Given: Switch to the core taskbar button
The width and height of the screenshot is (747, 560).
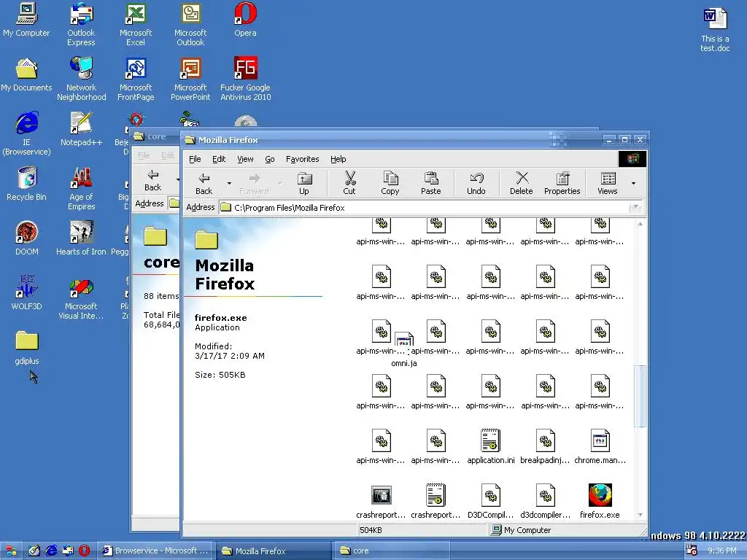Looking at the screenshot, I should coord(392,551).
